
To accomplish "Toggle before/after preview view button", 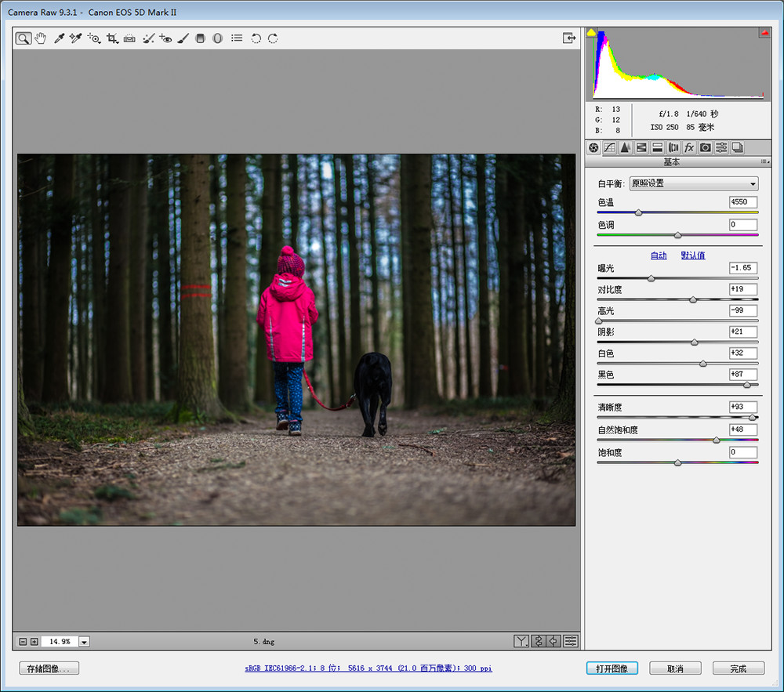I will [521, 641].
